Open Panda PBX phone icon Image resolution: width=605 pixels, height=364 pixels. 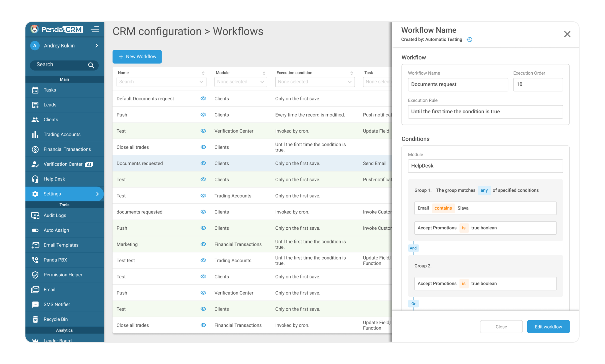[35, 260]
